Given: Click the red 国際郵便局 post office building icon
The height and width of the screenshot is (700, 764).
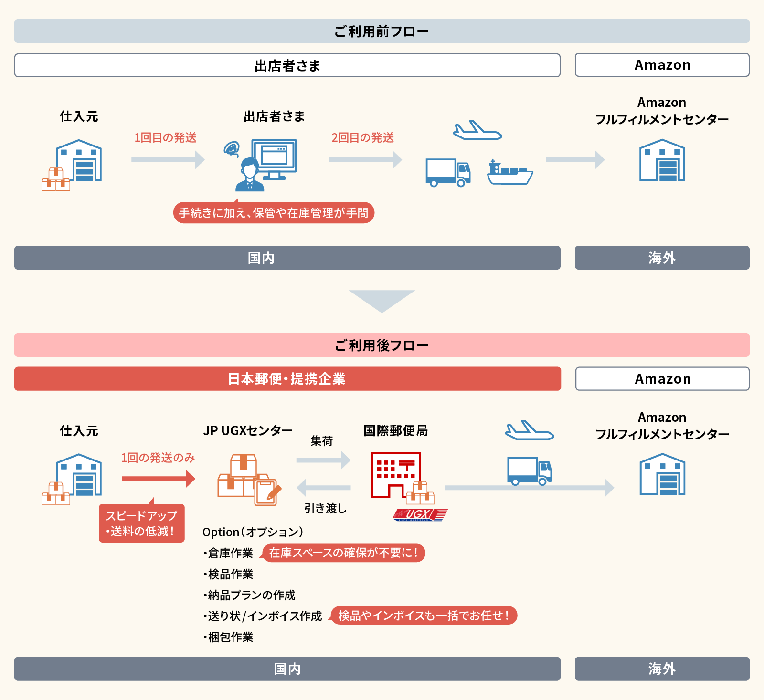Looking at the screenshot, I should pos(396,475).
